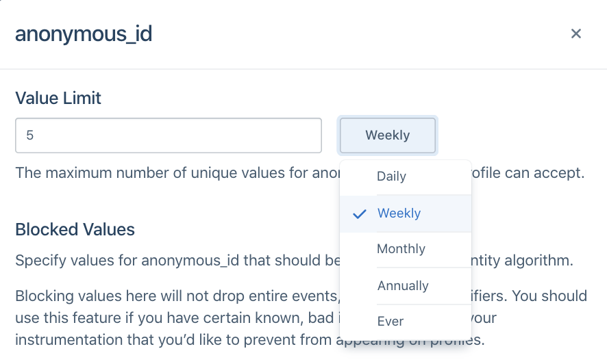Screen dimensions: 607x364
Task: Choose Ever from the interval list
Action: point(391,322)
